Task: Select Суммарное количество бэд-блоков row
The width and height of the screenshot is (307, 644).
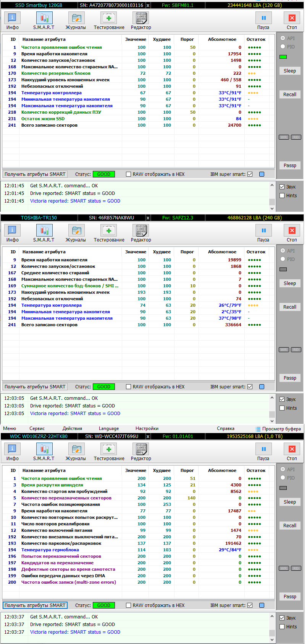Action: coord(138,286)
